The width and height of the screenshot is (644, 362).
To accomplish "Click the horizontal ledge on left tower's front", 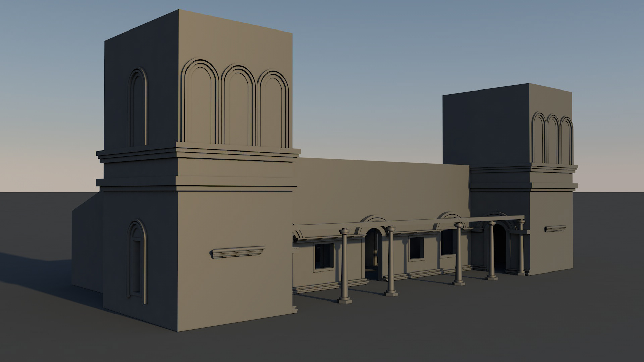I will tap(237, 252).
